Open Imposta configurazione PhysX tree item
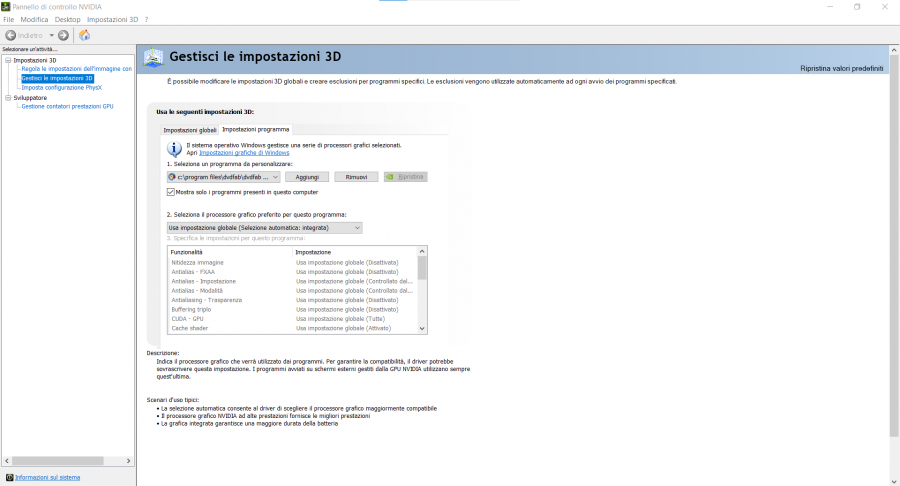This screenshot has width=900, height=486. [61, 88]
